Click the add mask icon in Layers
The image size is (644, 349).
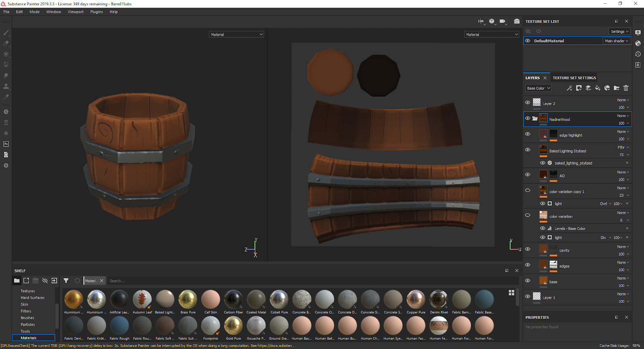tap(579, 88)
